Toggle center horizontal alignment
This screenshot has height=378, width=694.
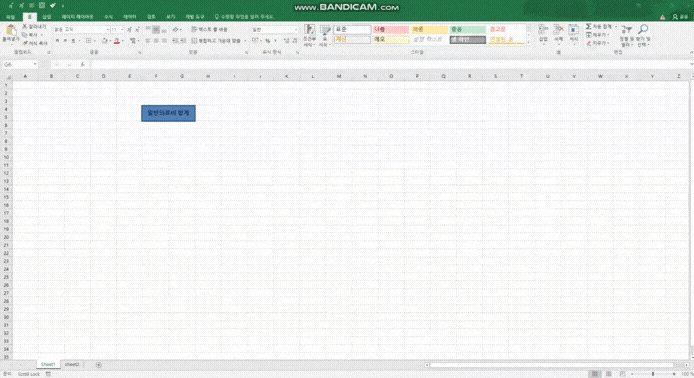[156, 41]
